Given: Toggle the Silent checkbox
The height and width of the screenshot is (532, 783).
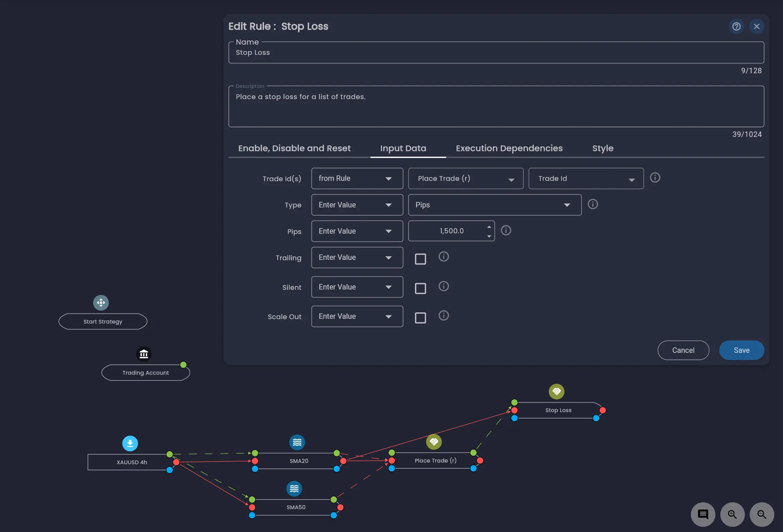Looking at the screenshot, I should (420, 288).
